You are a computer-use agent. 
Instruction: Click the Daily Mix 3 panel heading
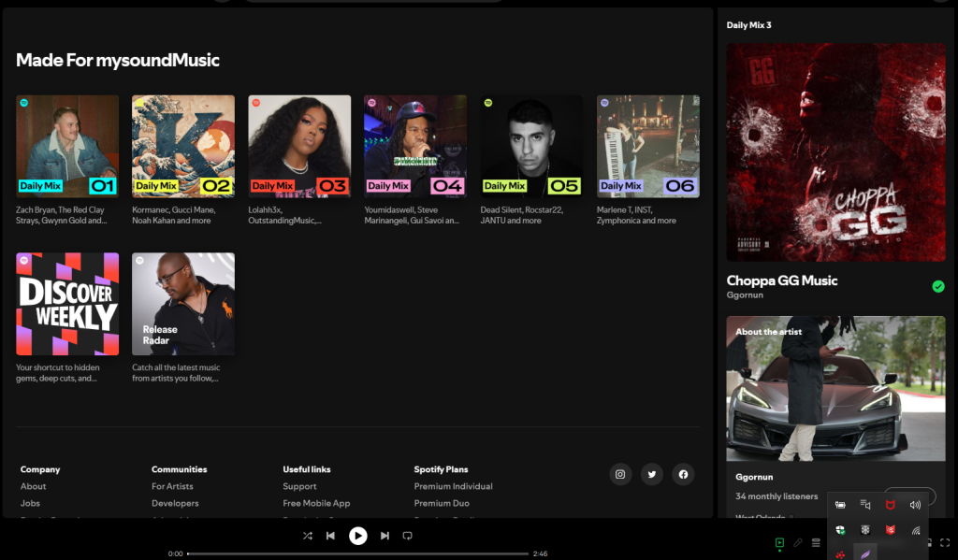click(x=749, y=25)
